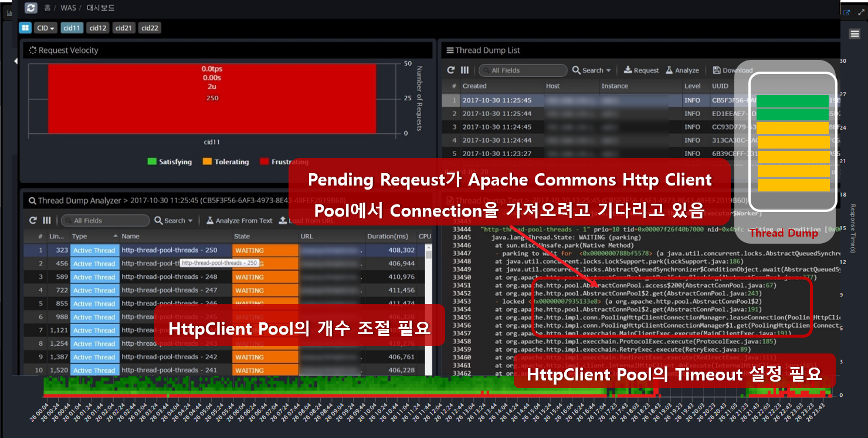Open column settings in Thread Dump List

coord(464,70)
